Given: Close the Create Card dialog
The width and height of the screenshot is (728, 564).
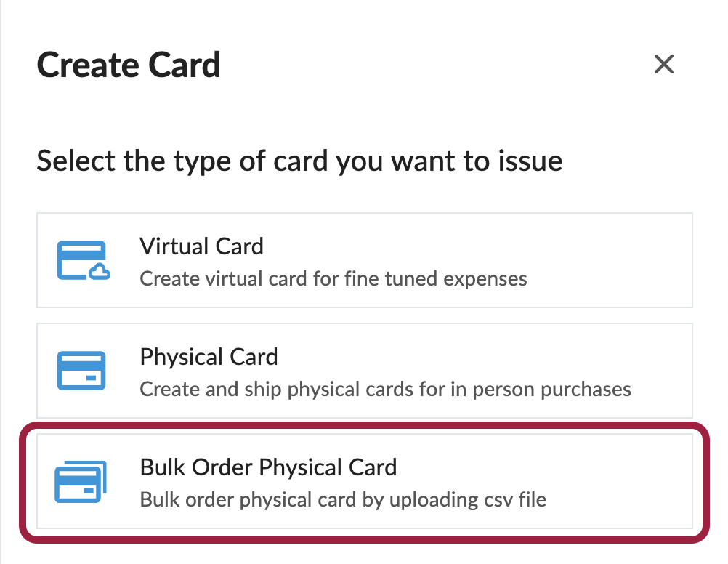Looking at the screenshot, I should tap(664, 65).
